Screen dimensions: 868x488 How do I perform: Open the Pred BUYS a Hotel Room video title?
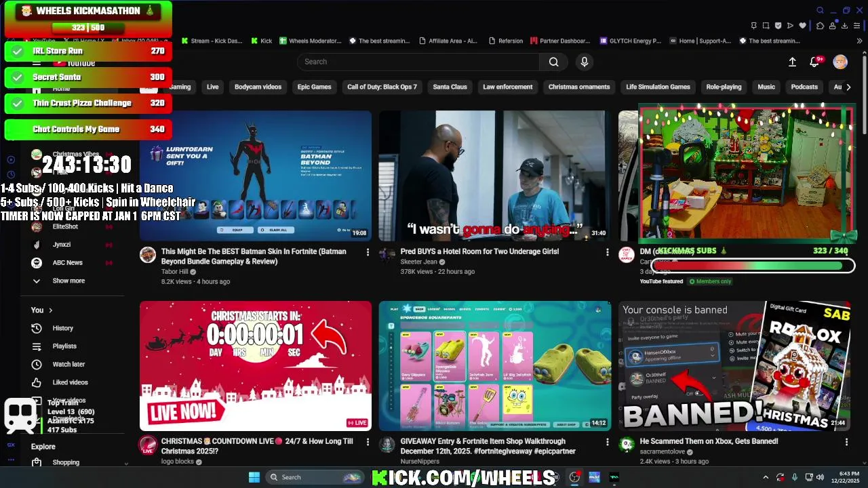pyautogui.click(x=479, y=251)
